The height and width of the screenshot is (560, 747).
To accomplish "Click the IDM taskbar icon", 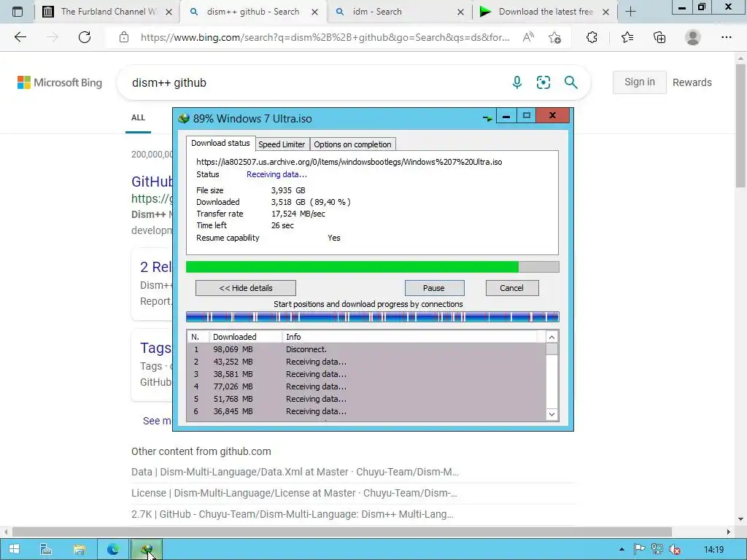I will [x=147, y=549].
